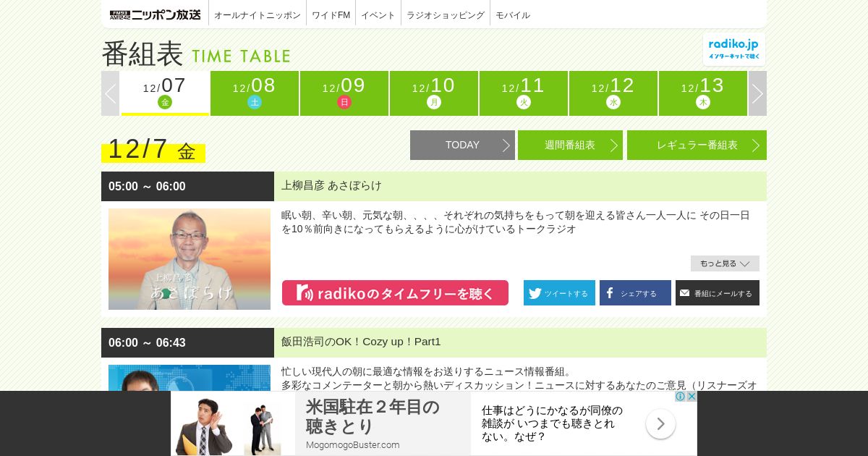Select the 12/09 Sunday tab
The image size is (868, 456).
click(x=344, y=93)
